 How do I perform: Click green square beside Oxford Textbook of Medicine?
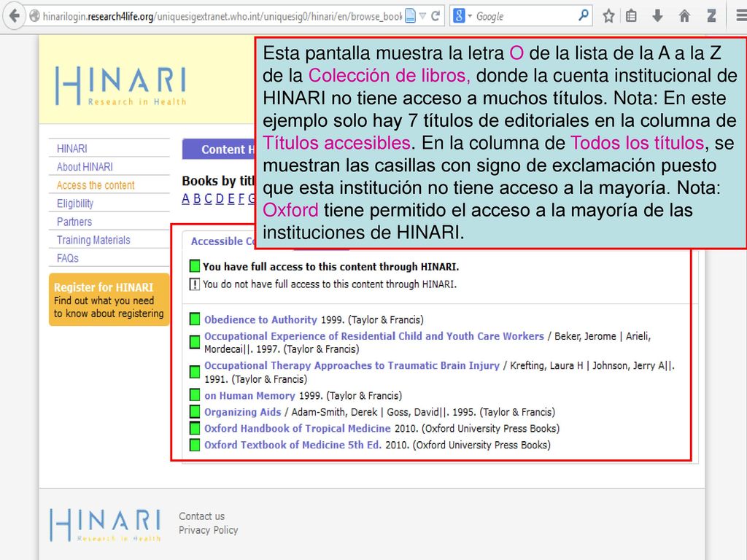(194, 445)
